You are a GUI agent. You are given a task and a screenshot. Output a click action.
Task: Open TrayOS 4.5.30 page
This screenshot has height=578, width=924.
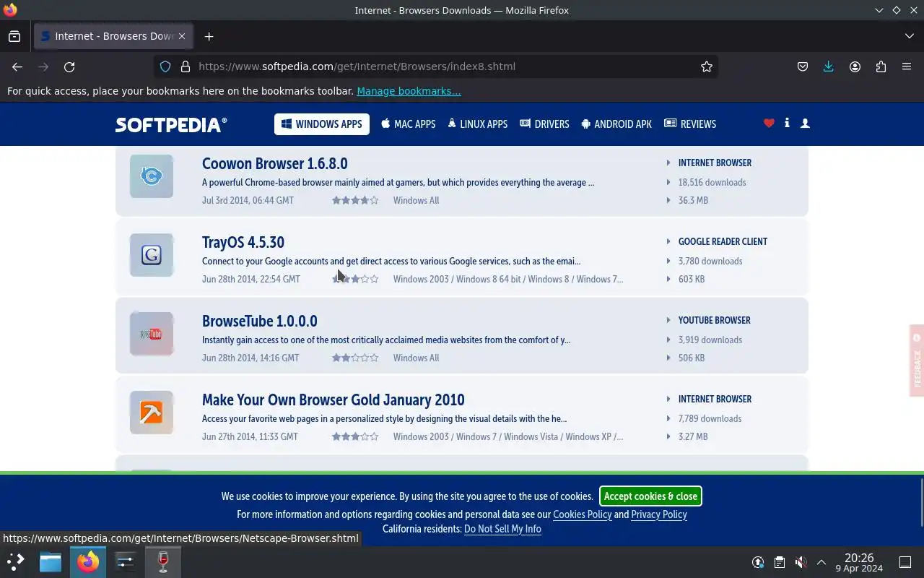click(243, 242)
